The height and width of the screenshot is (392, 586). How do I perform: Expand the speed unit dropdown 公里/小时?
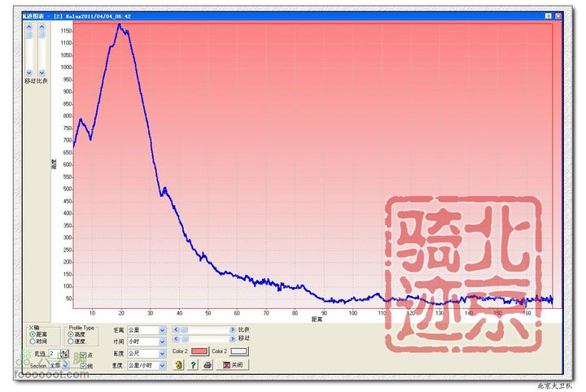[162, 366]
